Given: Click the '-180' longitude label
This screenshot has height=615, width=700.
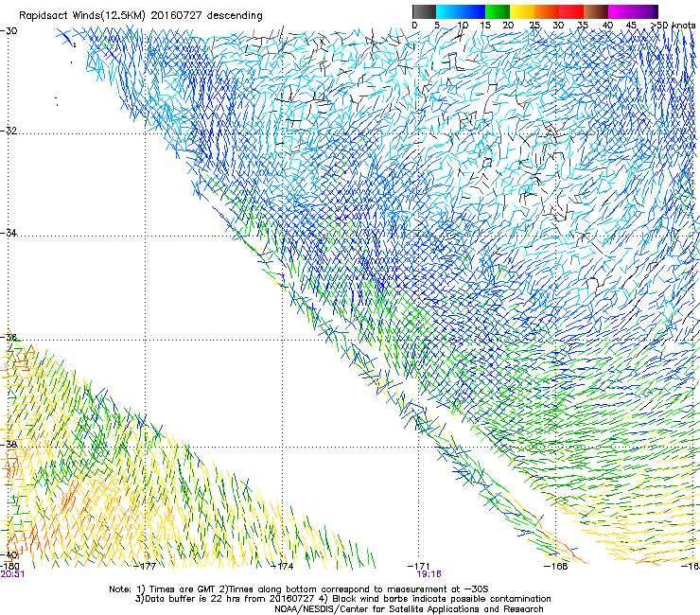Looking at the screenshot, I should [x=10, y=566].
